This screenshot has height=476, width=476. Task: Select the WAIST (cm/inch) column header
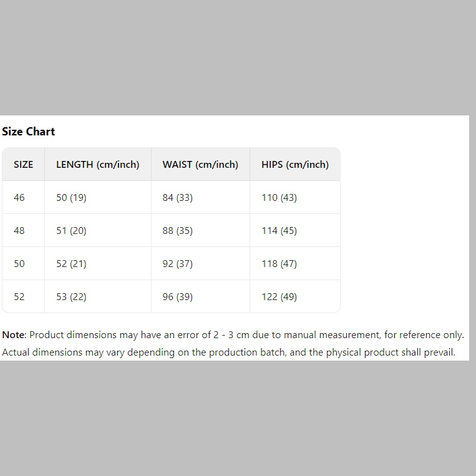[x=200, y=165]
